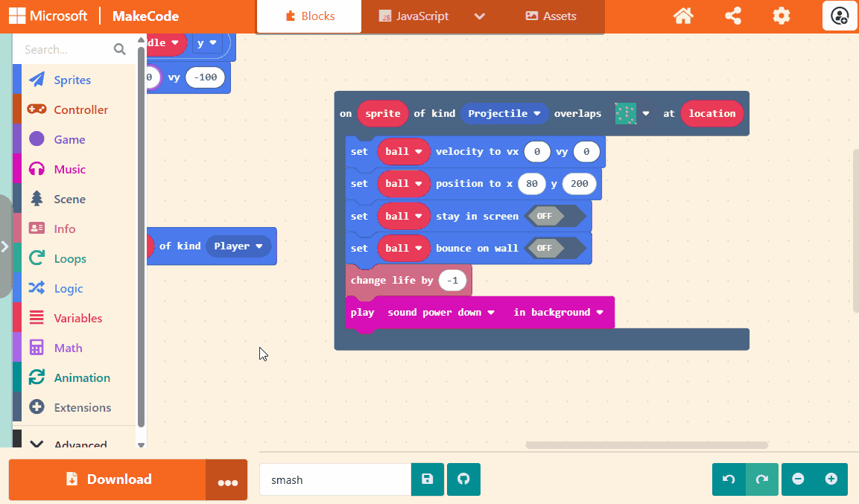
Task: Zoom in on the workspace
Action: tap(831, 479)
